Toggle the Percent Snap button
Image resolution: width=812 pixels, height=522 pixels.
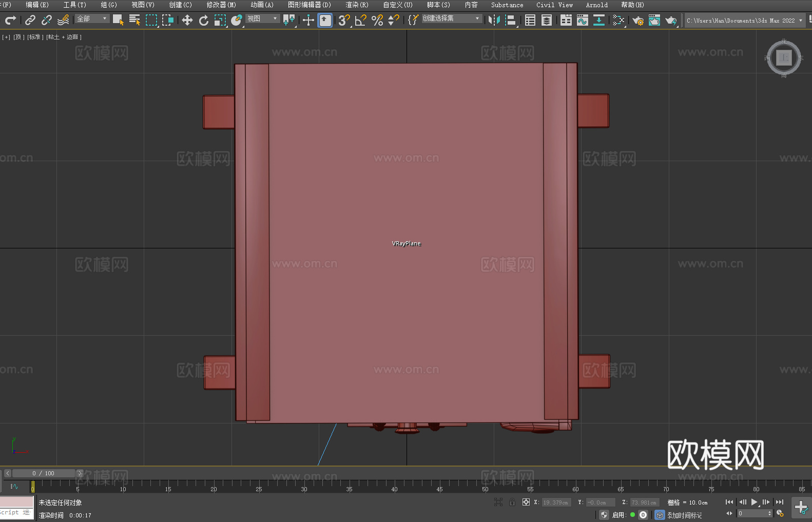click(377, 20)
